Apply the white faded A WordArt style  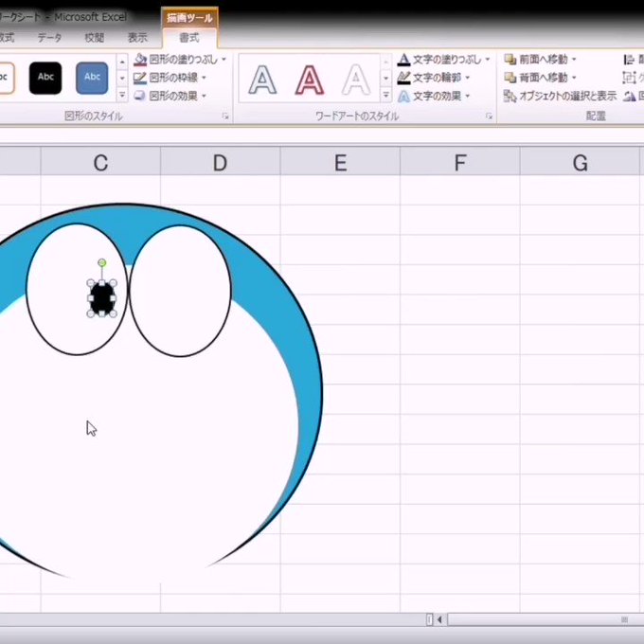(x=356, y=80)
